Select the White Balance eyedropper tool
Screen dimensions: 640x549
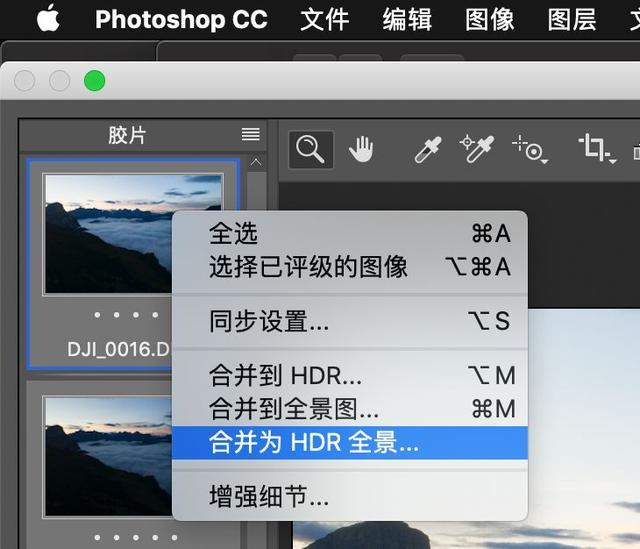[428, 150]
